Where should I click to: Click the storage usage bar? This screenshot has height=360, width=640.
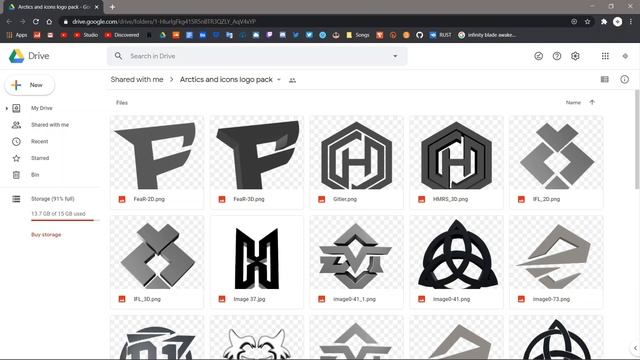tap(64, 220)
